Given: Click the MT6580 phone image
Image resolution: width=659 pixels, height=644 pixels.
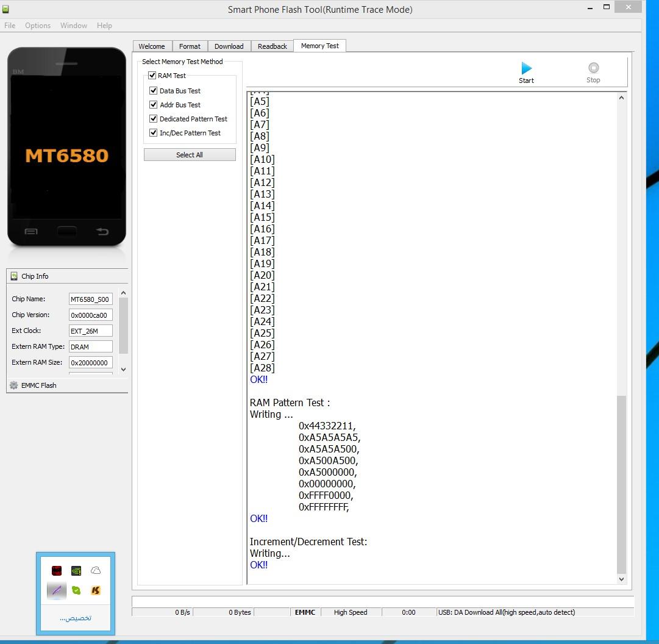Looking at the screenshot, I should click(x=66, y=147).
